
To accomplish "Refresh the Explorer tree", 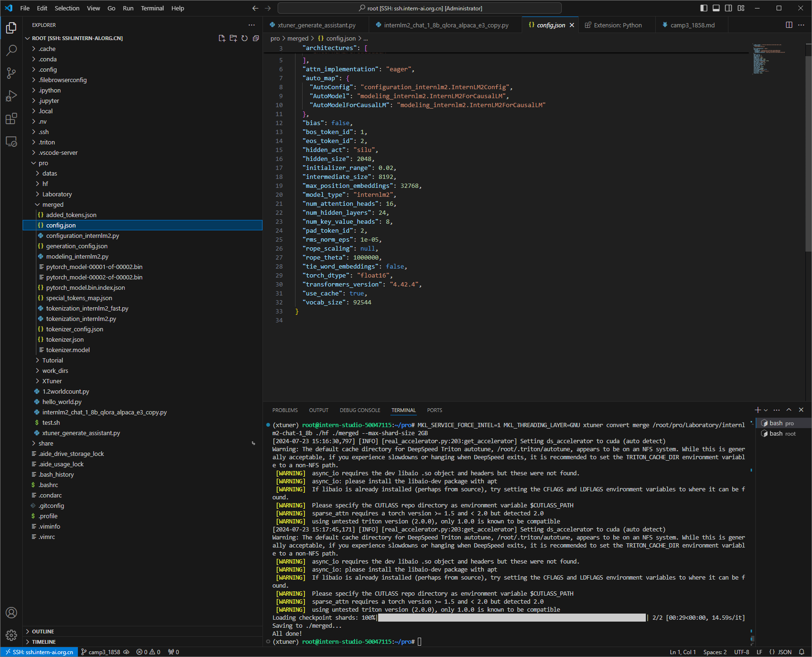I will pos(245,38).
